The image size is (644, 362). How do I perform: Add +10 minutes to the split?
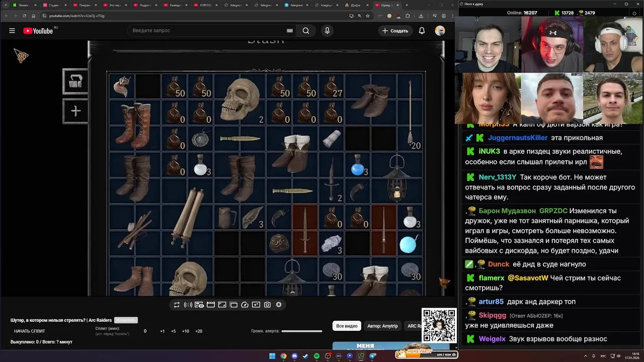(x=186, y=331)
